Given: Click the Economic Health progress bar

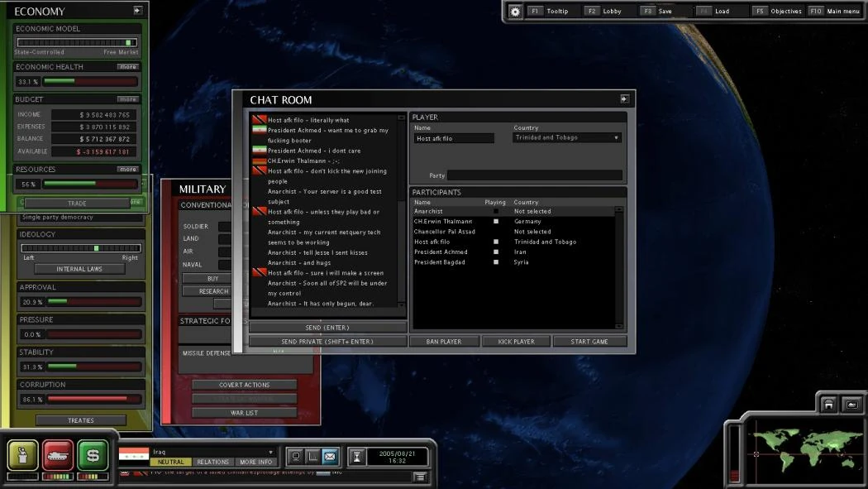Looking at the screenshot, I should click(x=90, y=81).
